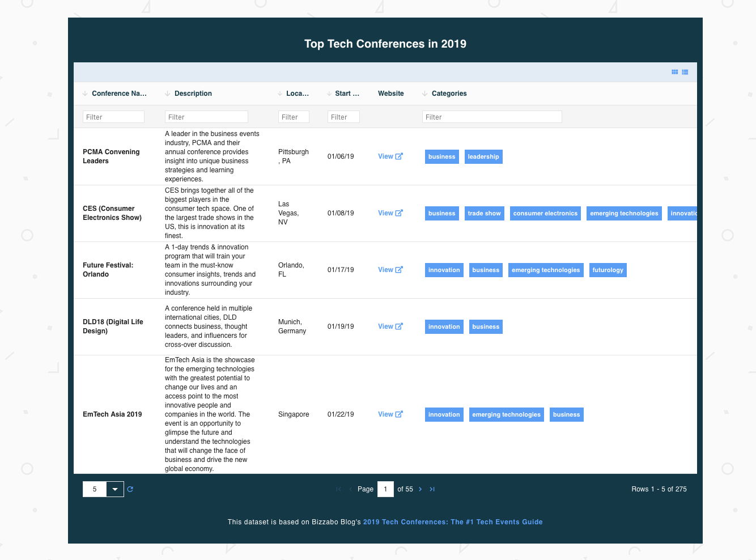Jump to last page icon

pyautogui.click(x=432, y=489)
